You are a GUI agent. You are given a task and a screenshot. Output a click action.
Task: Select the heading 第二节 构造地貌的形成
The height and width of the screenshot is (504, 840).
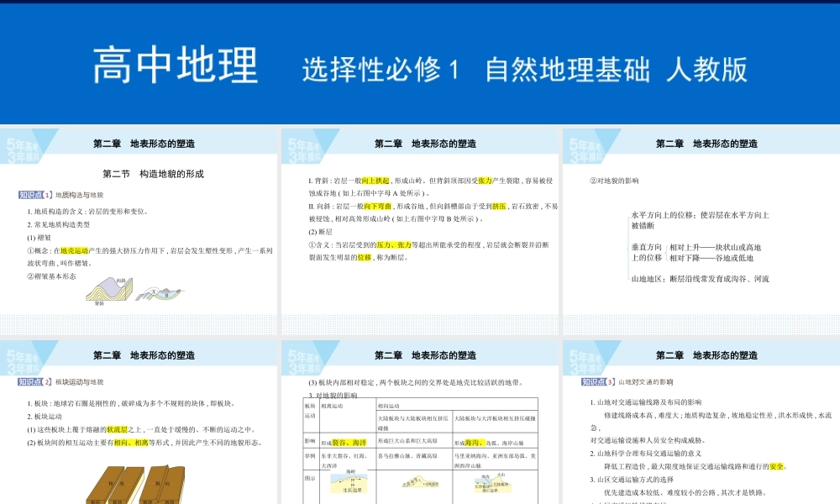tap(153, 174)
